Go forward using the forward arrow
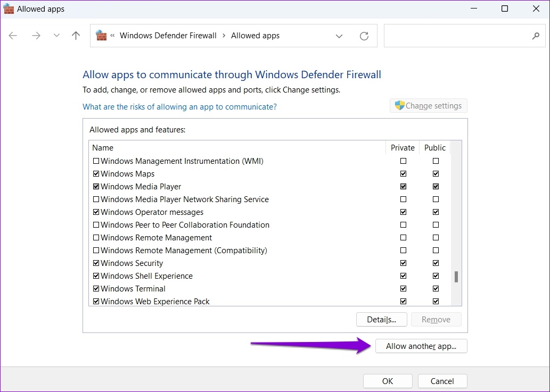The width and height of the screenshot is (550, 392). (x=36, y=36)
